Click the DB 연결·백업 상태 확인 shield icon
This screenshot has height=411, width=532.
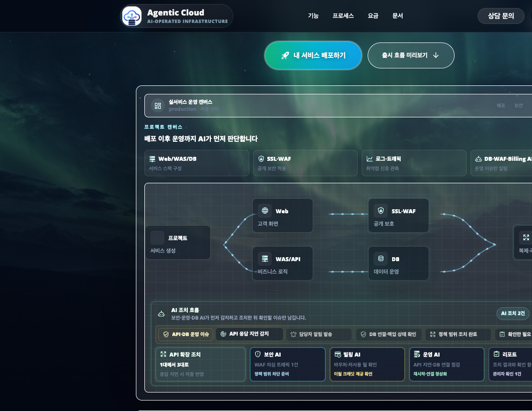363,335
